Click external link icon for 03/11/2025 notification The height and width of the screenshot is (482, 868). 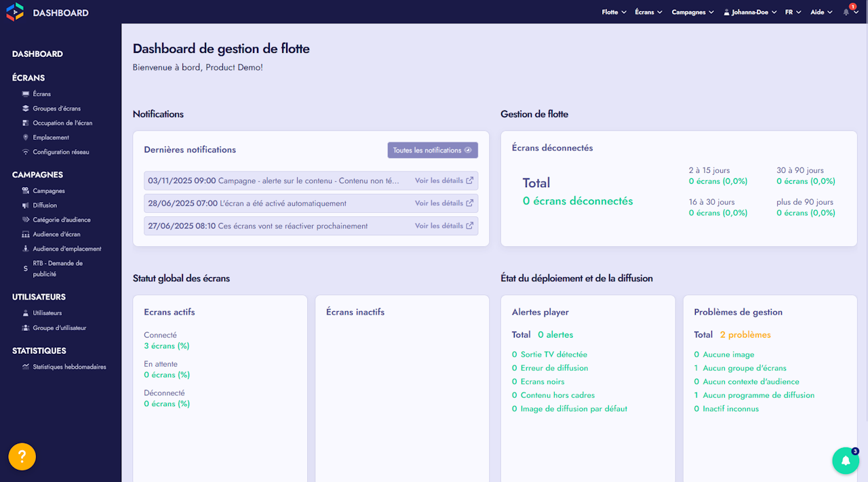tap(470, 181)
